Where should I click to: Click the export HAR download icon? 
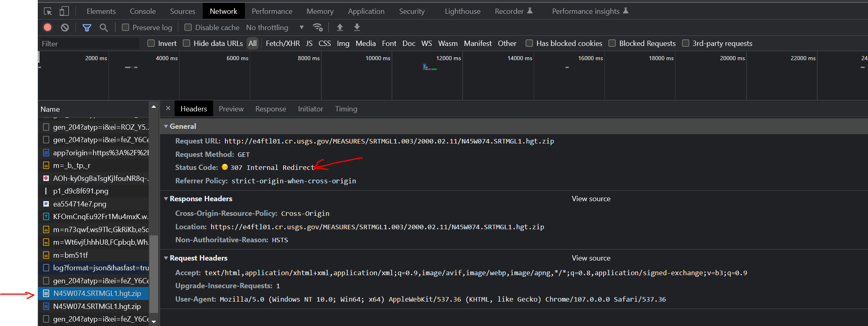(357, 27)
